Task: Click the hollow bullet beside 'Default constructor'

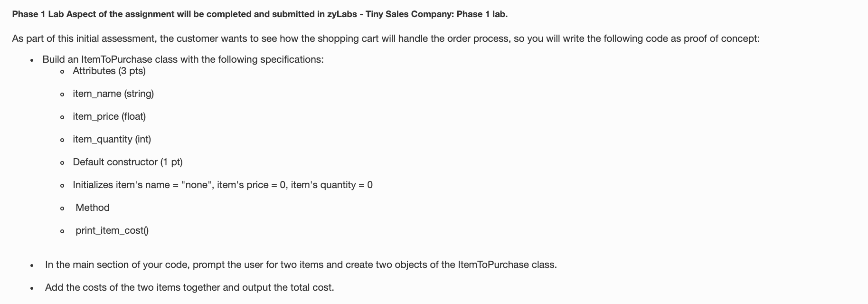Action: tap(62, 163)
